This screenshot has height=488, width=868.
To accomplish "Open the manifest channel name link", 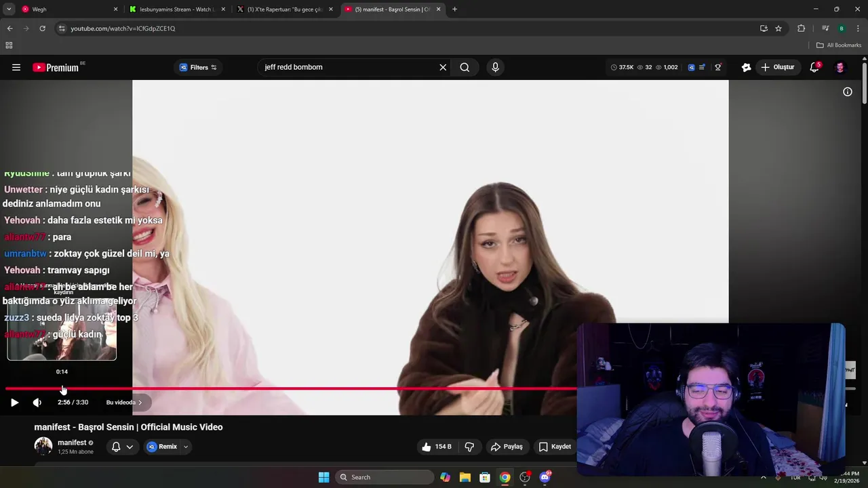I will (72, 443).
